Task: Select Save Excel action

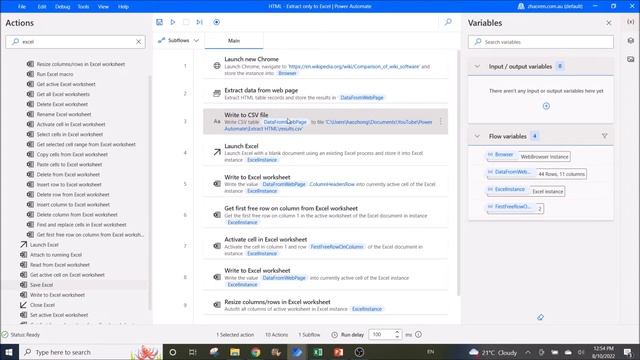Action: (41, 285)
